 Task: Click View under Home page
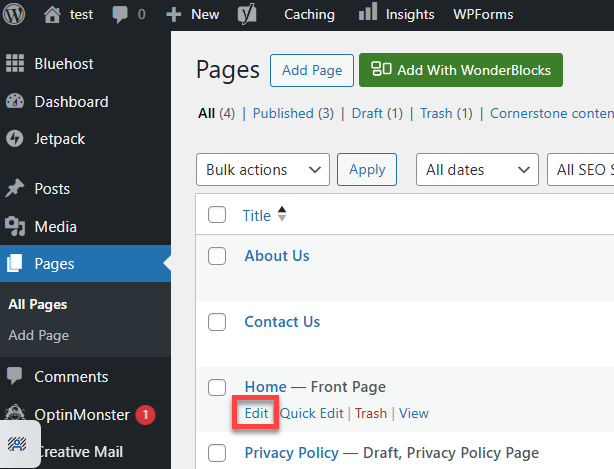pyautogui.click(x=414, y=413)
